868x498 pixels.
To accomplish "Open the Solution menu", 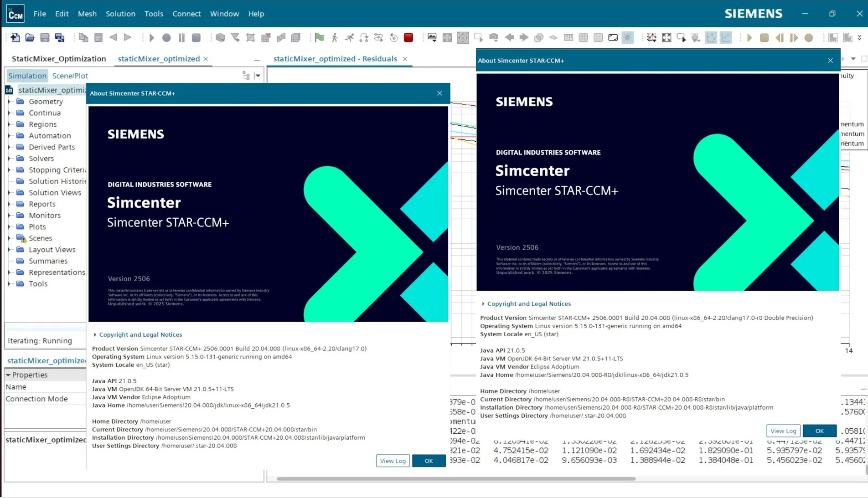I will [120, 14].
